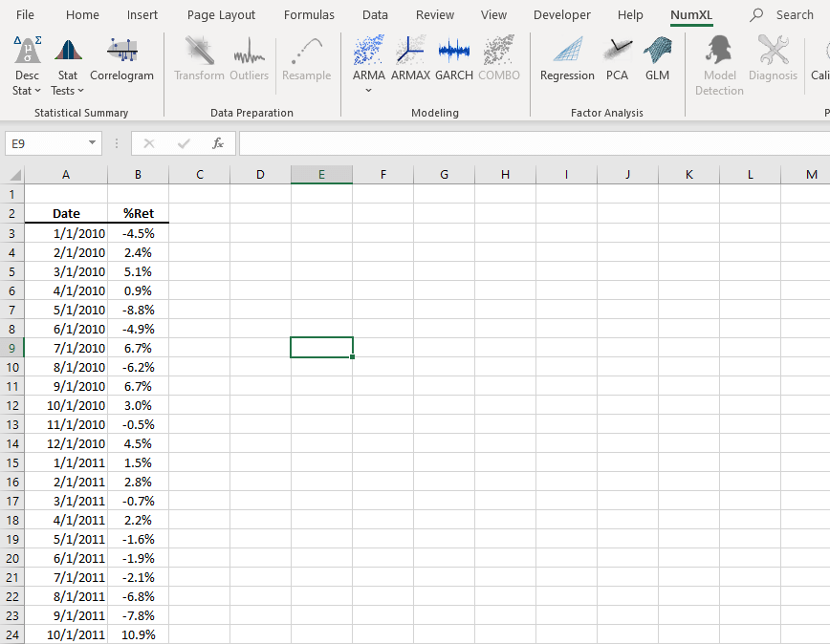
Task: Expand the Desc Stat dropdown
Action: (x=27, y=90)
